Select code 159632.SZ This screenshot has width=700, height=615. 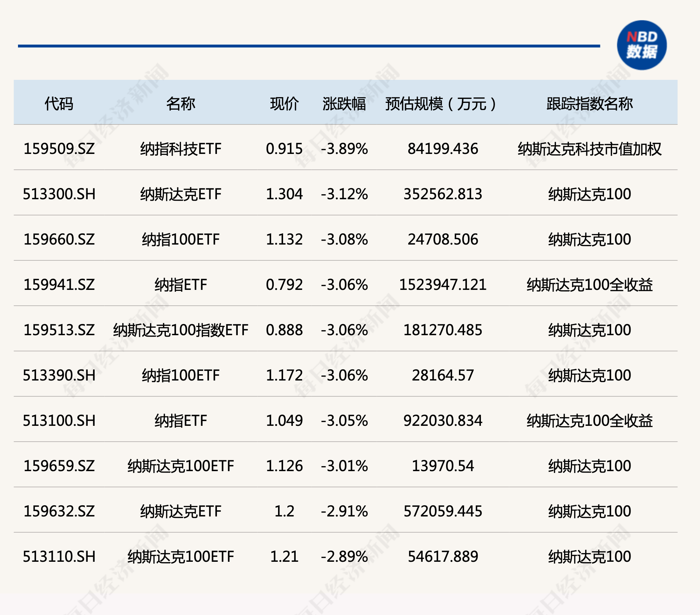(59, 511)
